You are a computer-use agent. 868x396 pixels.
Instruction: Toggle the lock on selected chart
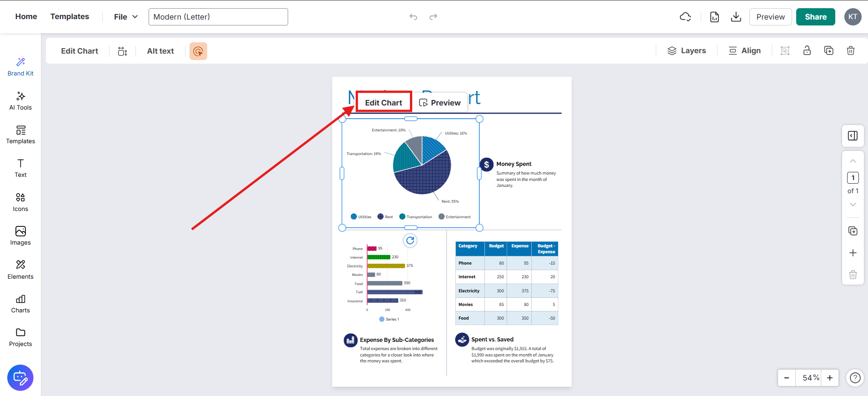click(807, 51)
